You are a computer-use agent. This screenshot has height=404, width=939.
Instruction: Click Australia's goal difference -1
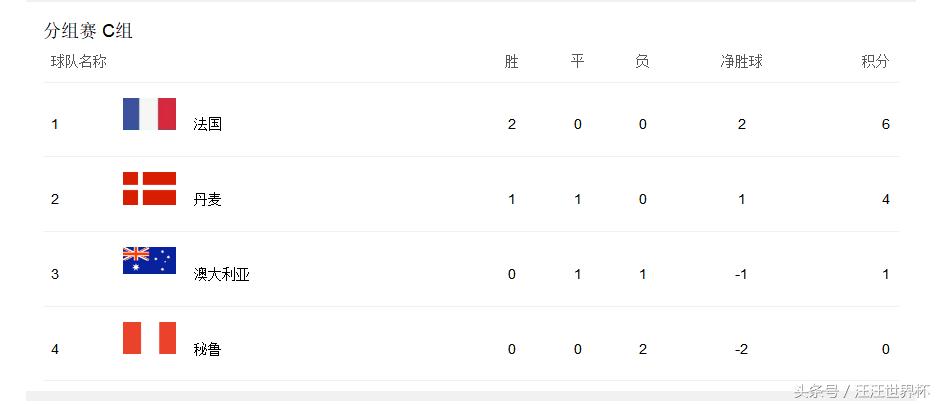(x=741, y=274)
